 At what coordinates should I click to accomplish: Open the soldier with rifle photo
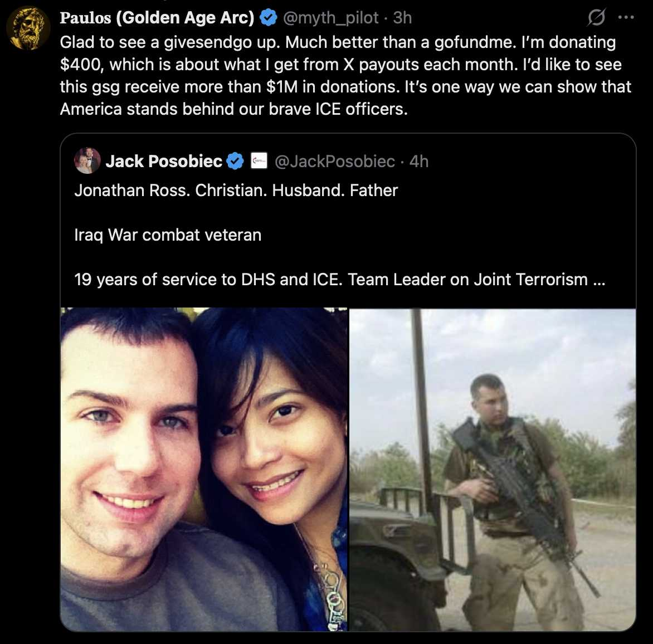point(492,469)
